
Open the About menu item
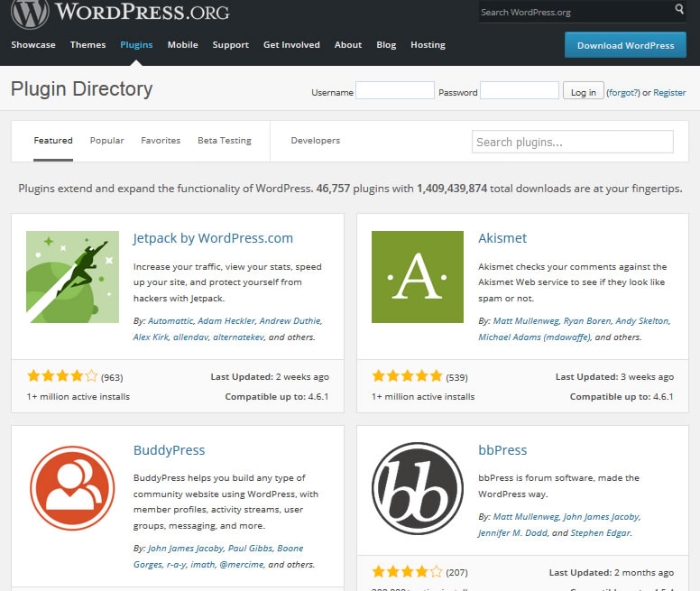pyautogui.click(x=348, y=44)
